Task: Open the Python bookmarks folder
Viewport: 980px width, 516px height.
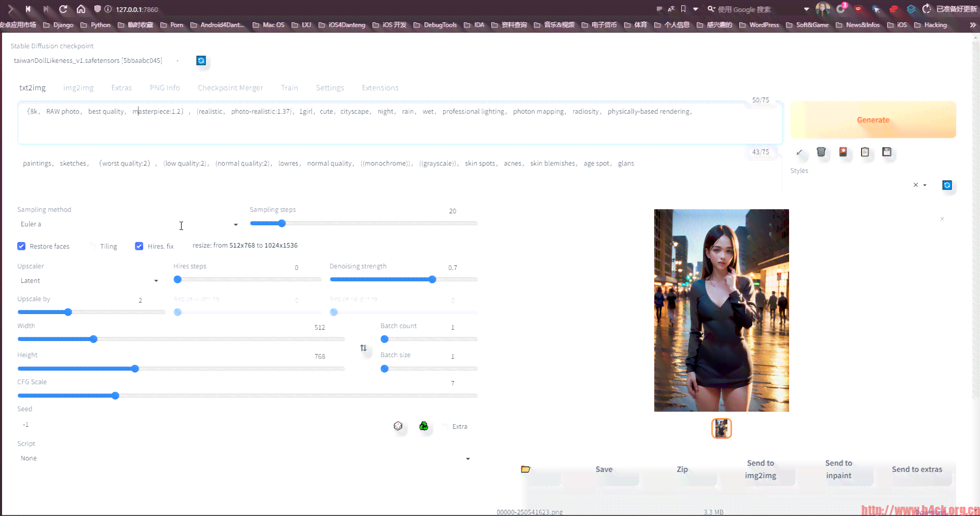Action: [x=96, y=25]
